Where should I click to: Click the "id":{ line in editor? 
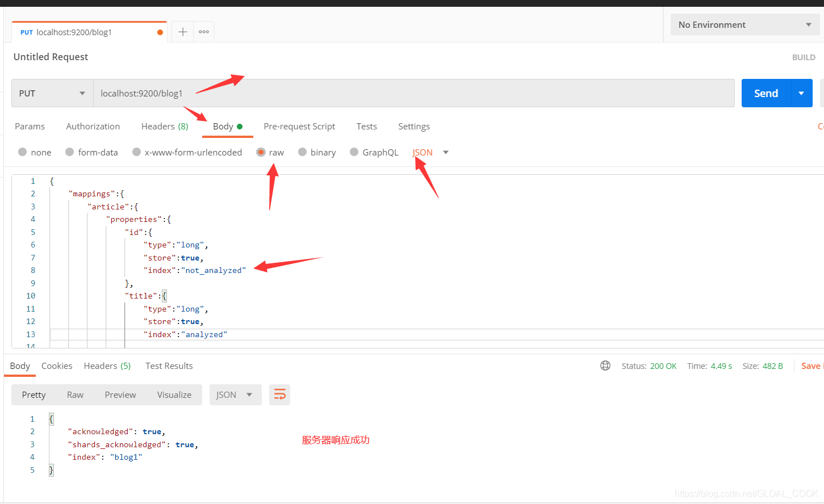(139, 232)
